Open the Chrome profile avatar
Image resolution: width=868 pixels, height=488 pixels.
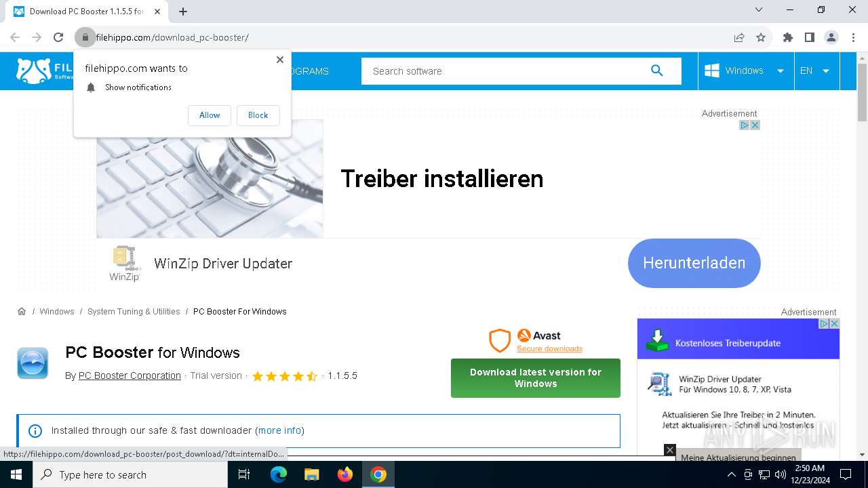(831, 37)
